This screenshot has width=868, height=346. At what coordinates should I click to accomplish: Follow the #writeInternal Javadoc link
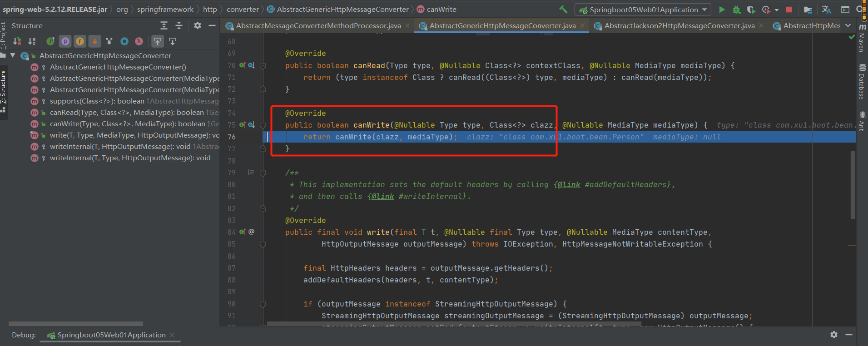[432, 196]
